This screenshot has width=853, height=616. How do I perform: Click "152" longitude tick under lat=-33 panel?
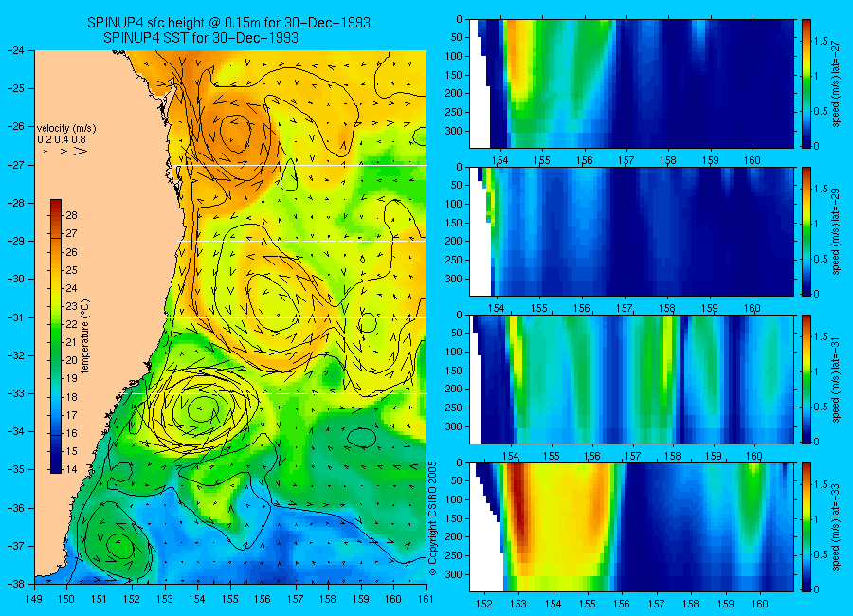(483, 604)
